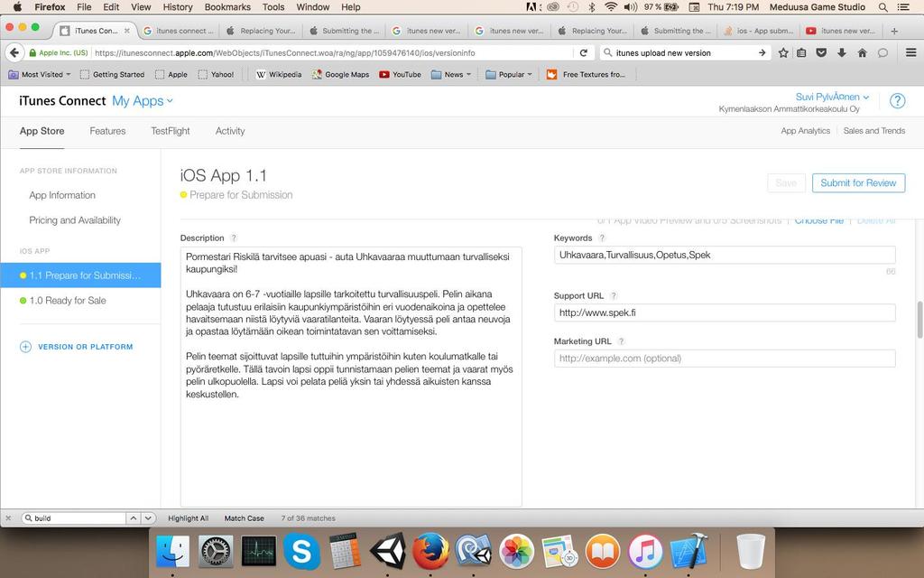Viewport: 924px width, 578px height.
Task: Open Photos app from the dock
Action: (517, 552)
